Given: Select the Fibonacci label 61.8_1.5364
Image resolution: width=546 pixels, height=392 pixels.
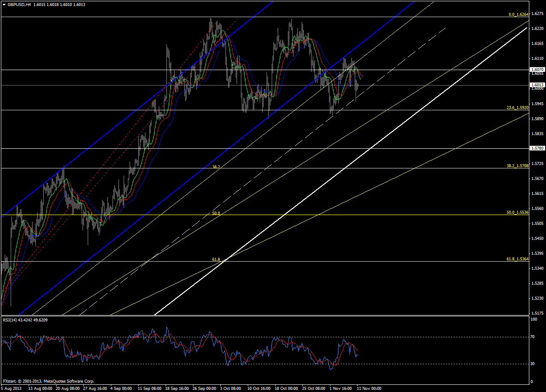Looking at the screenshot, I should click(517, 259).
